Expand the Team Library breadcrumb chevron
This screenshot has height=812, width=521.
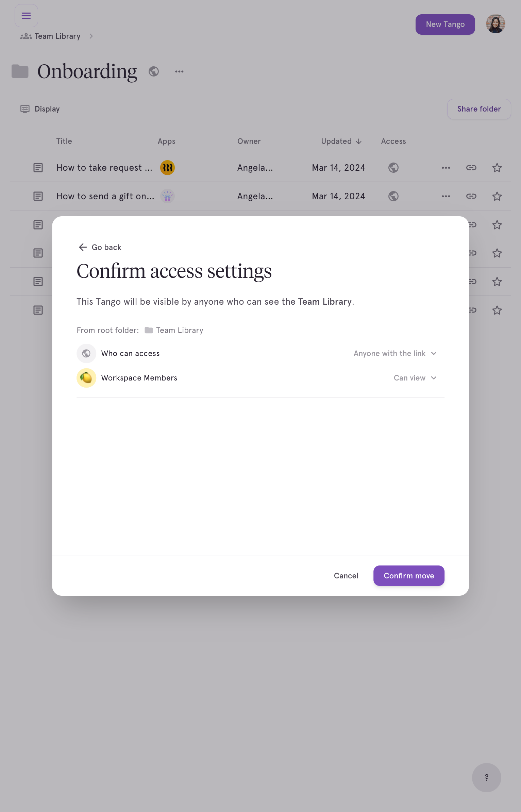click(x=91, y=36)
